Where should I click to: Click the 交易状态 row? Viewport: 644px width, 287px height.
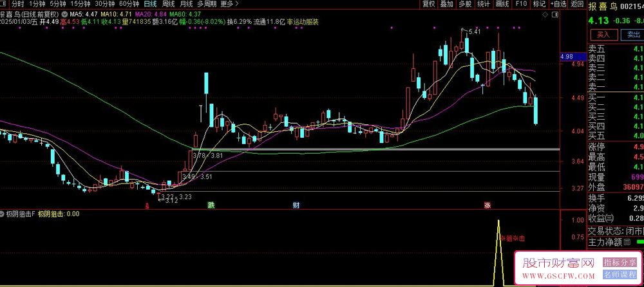616,230
